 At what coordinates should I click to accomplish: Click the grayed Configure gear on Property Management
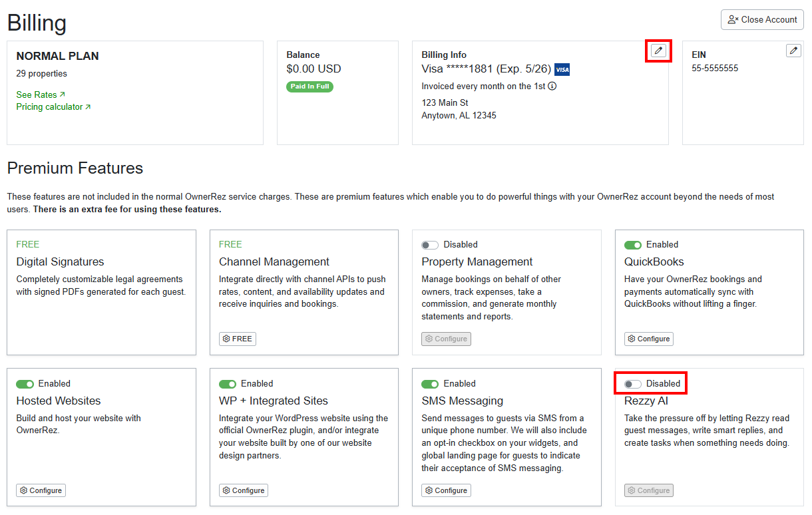point(446,339)
